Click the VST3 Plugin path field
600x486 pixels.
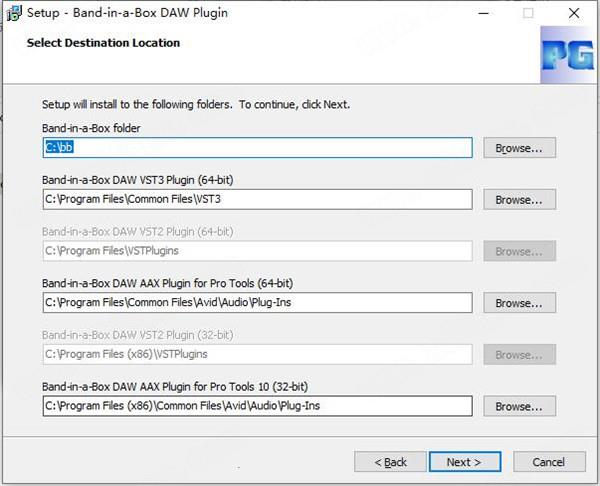(258, 199)
